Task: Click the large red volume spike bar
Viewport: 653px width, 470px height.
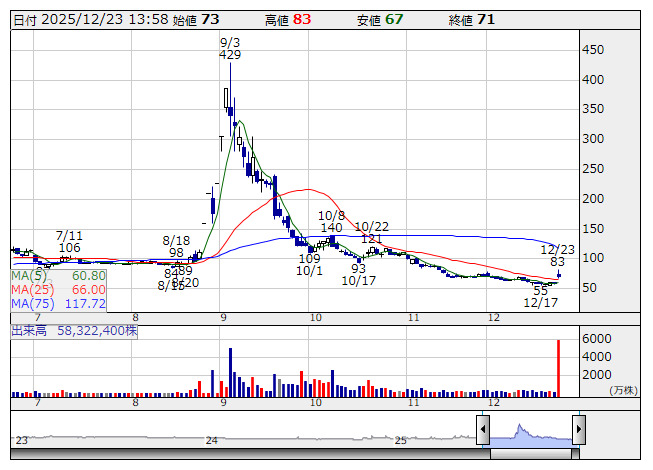Action: tap(559, 368)
